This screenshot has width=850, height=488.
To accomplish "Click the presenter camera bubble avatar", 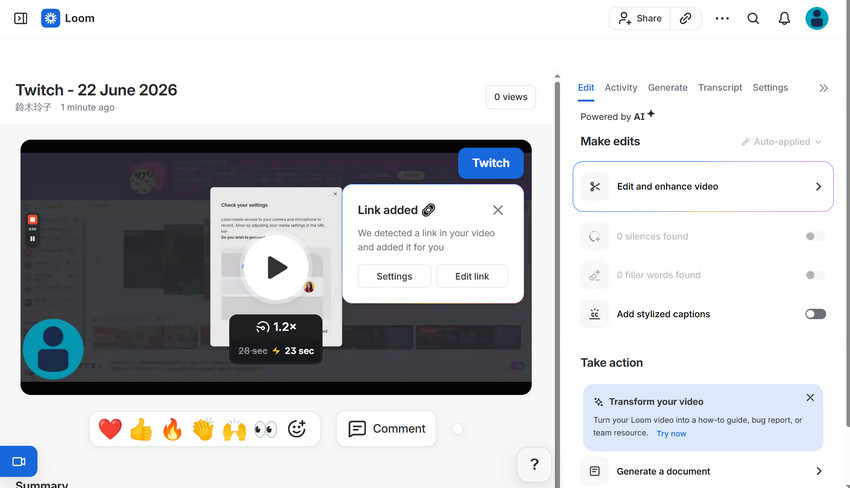I will 53,349.
